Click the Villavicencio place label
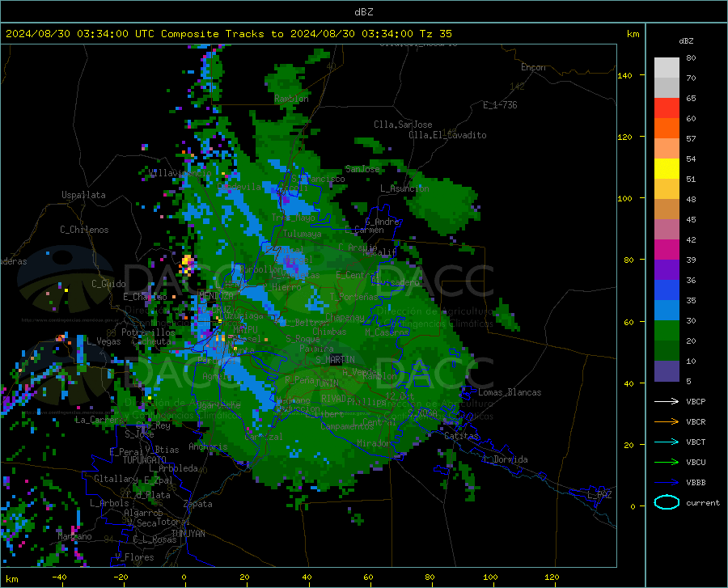728x588 pixels. (x=180, y=173)
